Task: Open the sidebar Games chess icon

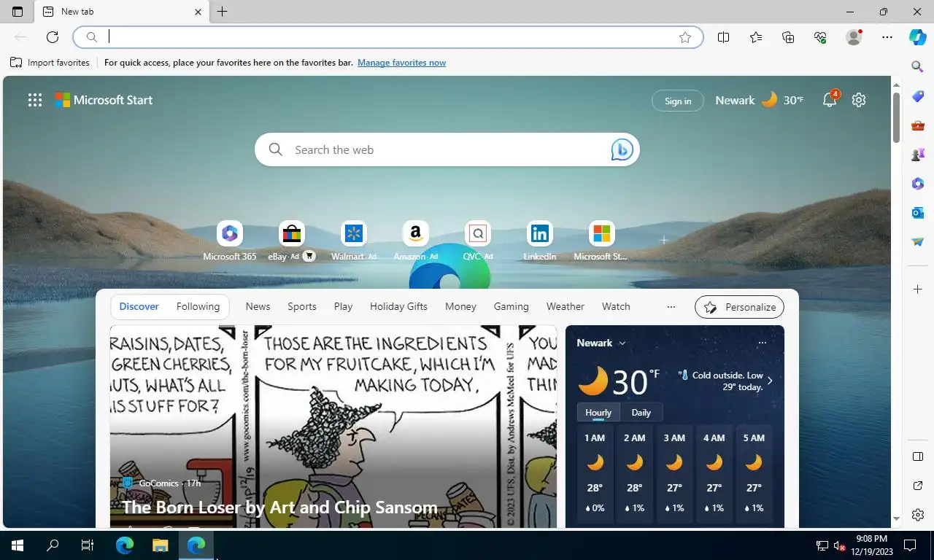Action: point(918,155)
